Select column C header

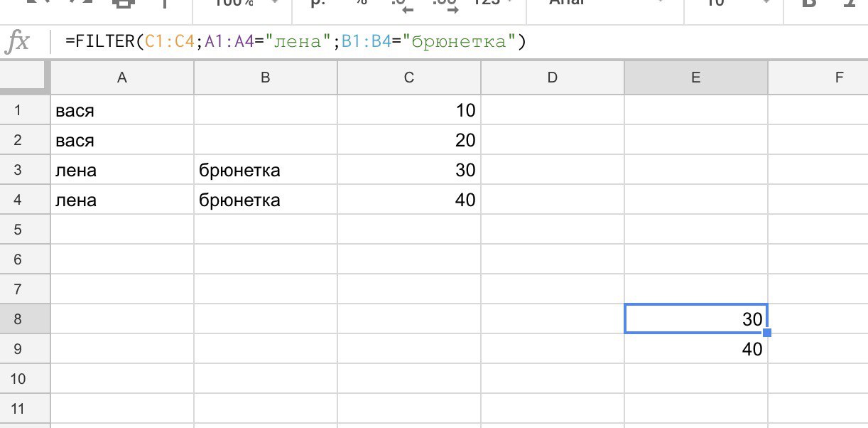click(x=409, y=78)
